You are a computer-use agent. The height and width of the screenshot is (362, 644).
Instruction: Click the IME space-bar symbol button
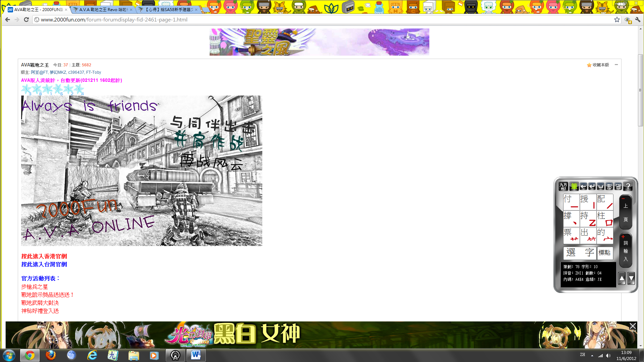(601, 186)
